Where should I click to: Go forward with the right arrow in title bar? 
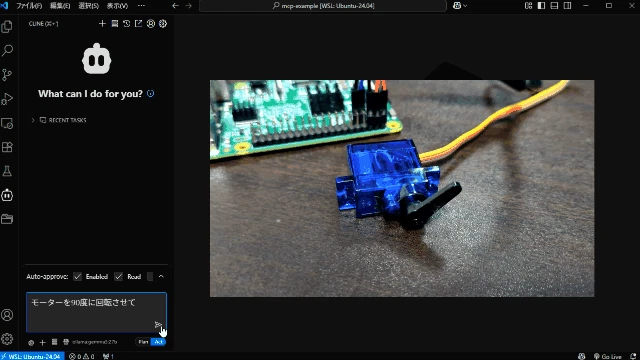189,6
